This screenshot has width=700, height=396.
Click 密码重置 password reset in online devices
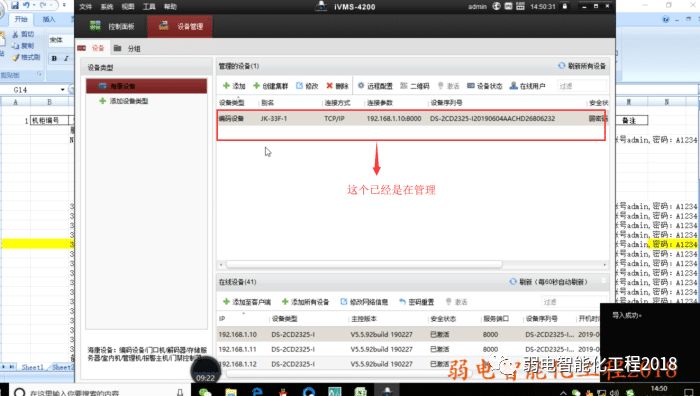click(x=417, y=302)
